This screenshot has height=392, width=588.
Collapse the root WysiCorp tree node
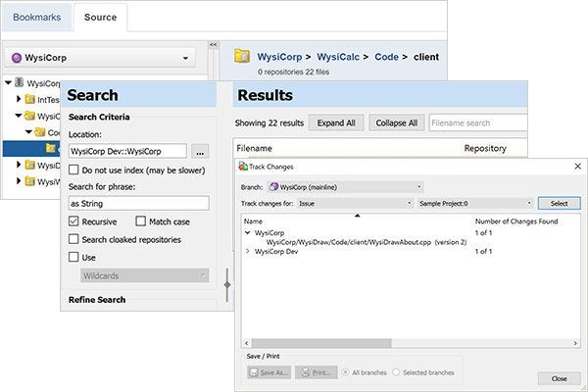[x=8, y=82]
